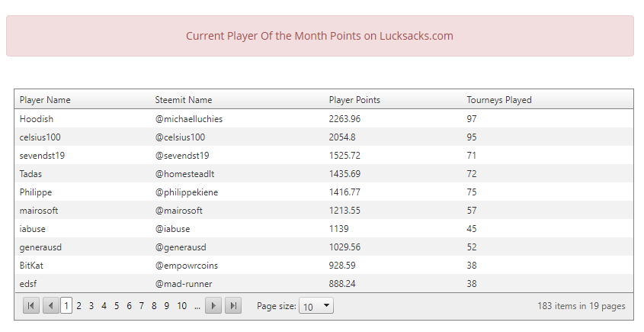
Task: Sort table by Player Points header
Action: pos(354,100)
